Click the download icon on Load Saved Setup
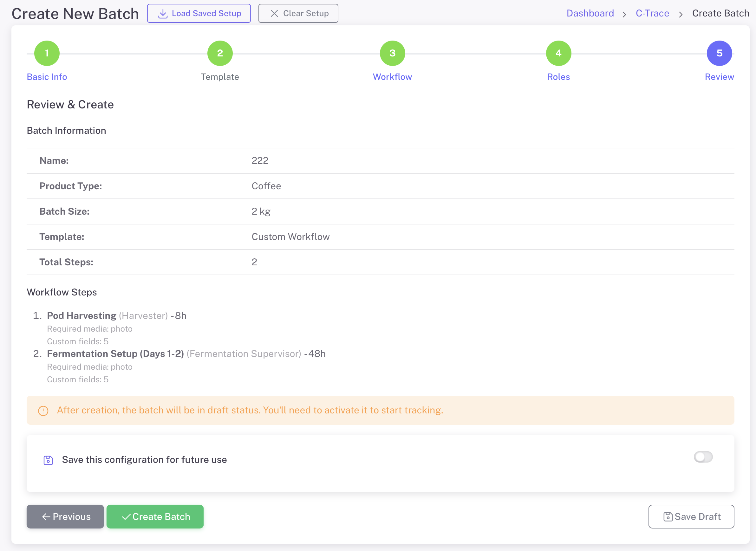 (162, 13)
